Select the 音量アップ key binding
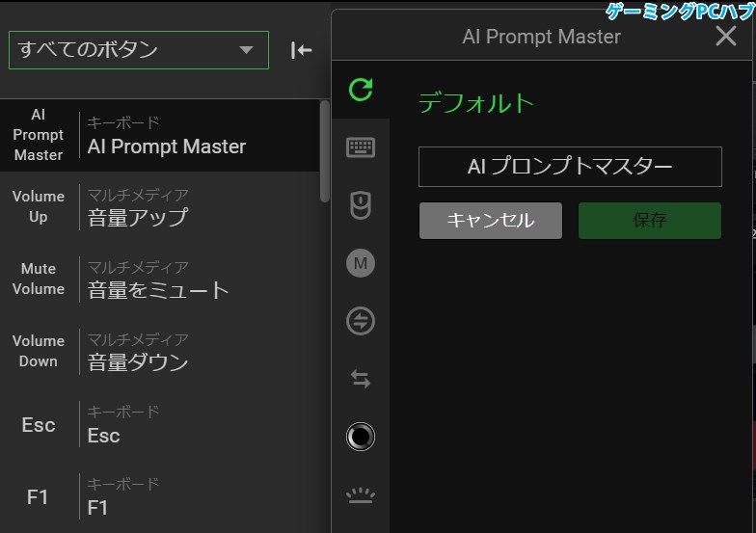The image size is (756, 533). click(x=164, y=207)
